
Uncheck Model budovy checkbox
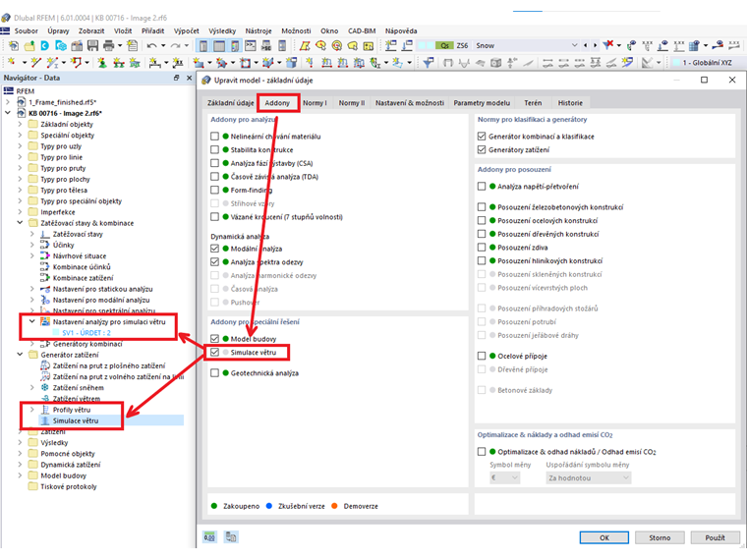(215, 339)
